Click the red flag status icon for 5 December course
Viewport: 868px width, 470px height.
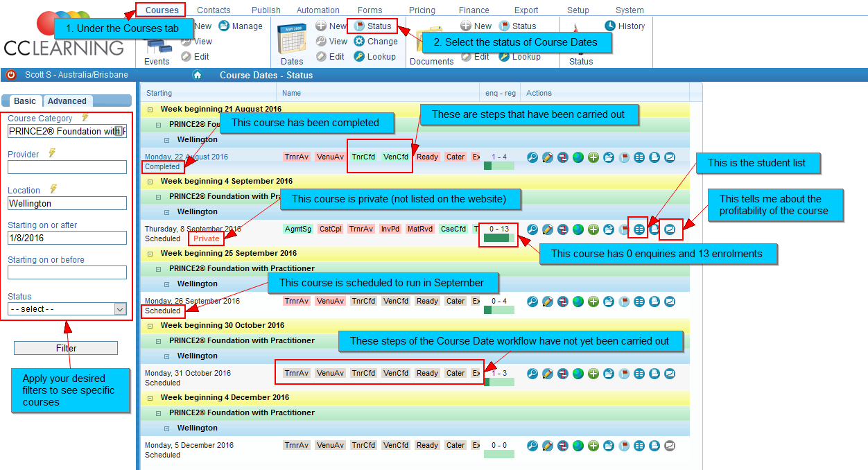(x=624, y=446)
